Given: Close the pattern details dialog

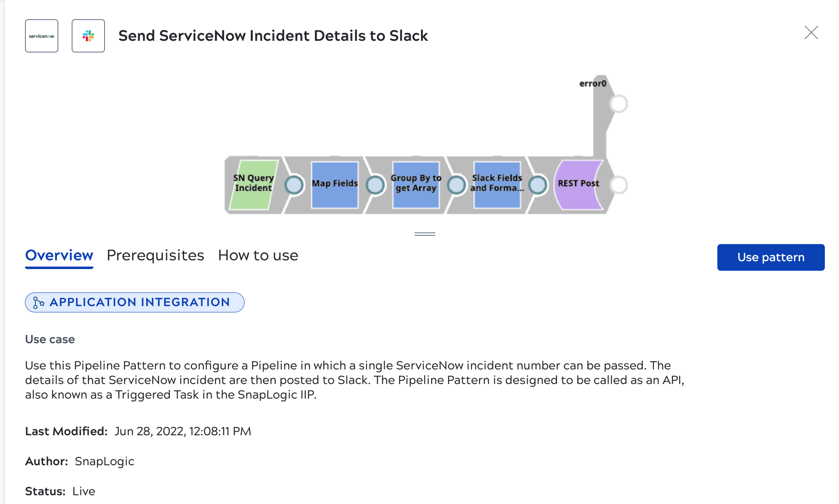Looking at the screenshot, I should 811,32.
